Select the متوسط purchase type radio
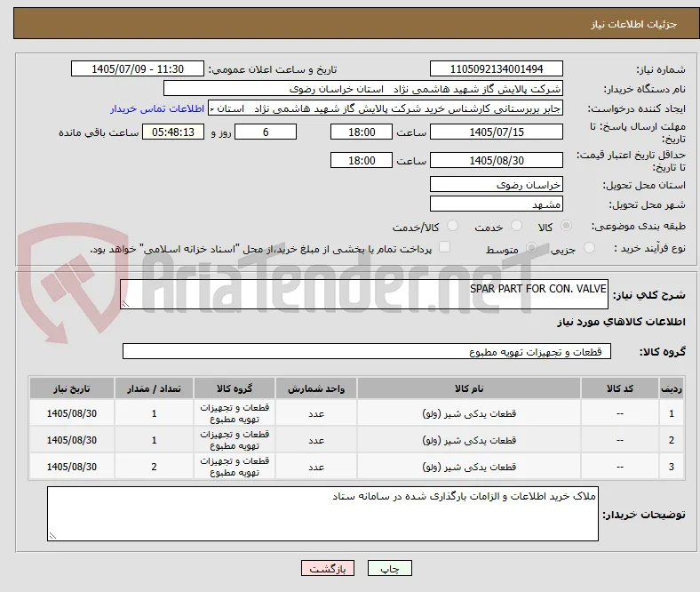This screenshot has height=592, width=700. (x=531, y=247)
